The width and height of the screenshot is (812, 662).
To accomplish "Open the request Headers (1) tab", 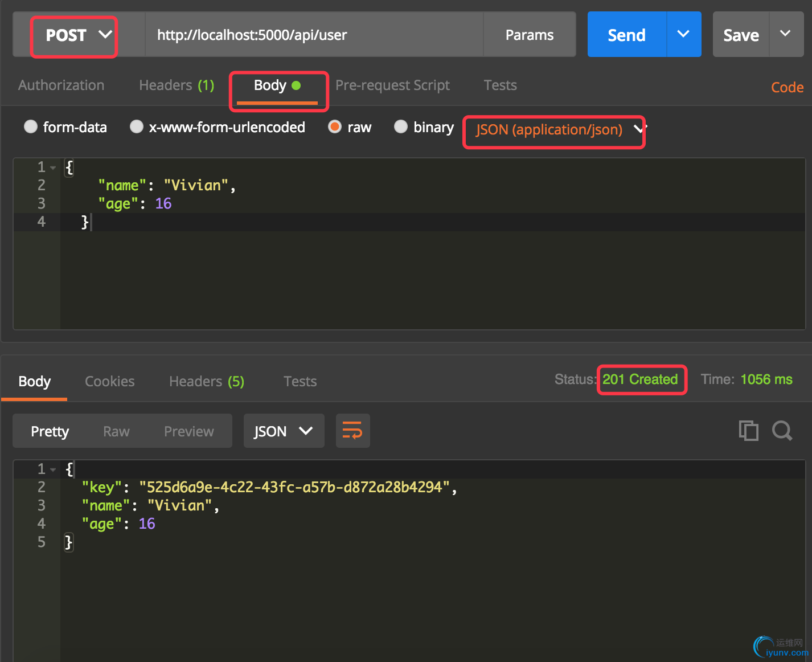I will tap(177, 85).
